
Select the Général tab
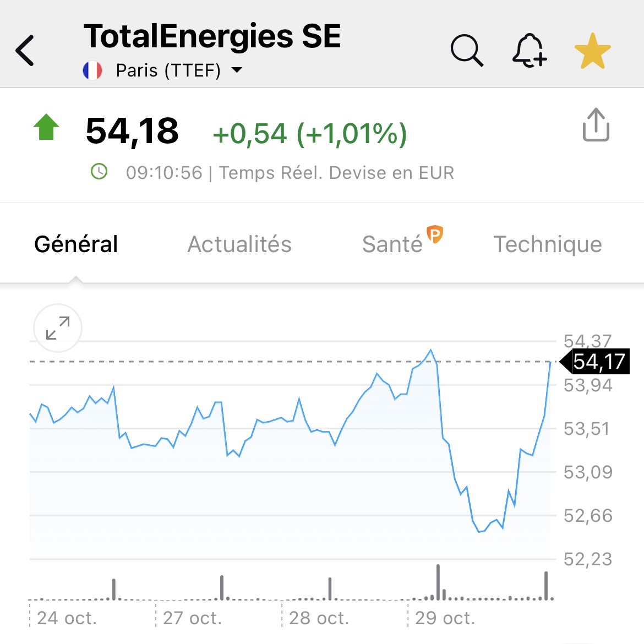tap(76, 244)
